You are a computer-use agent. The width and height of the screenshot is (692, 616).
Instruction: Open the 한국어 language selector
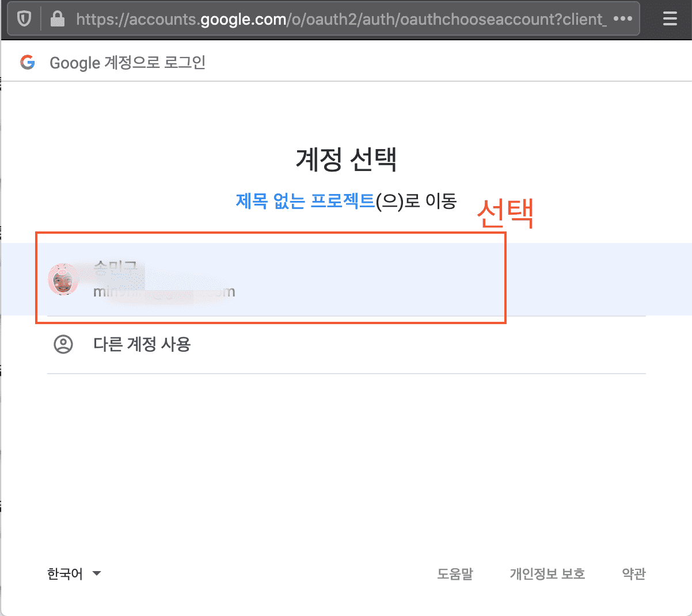(x=65, y=574)
